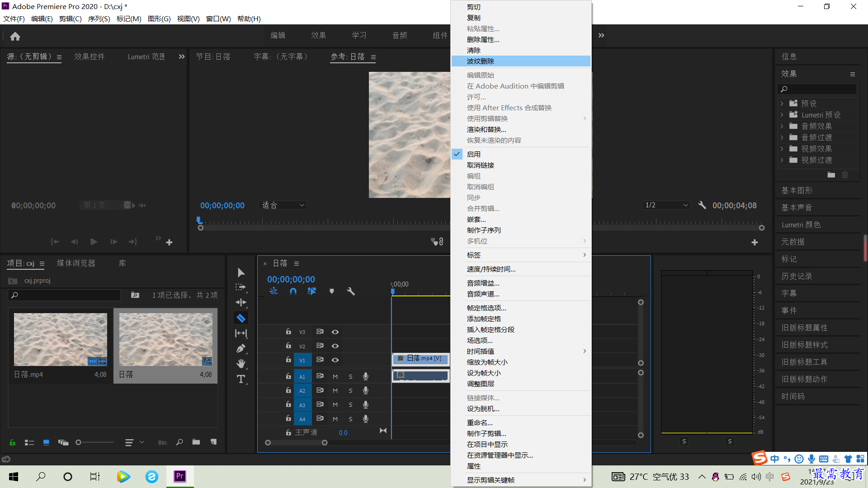Expand the Video Effects folder
This screenshot has height=488, width=868.
[782, 149]
